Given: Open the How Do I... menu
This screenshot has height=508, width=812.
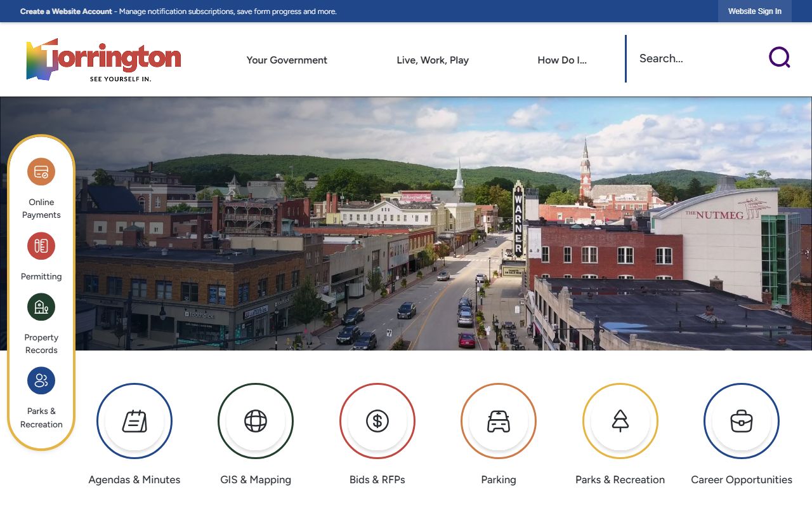Looking at the screenshot, I should pyautogui.click(x=562, y=60).
